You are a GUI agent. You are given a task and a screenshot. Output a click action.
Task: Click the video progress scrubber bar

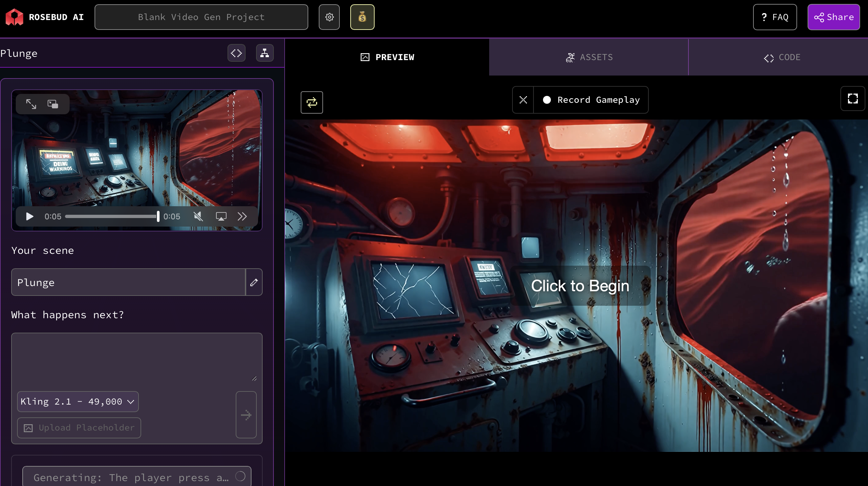click(x=111, y=216)
